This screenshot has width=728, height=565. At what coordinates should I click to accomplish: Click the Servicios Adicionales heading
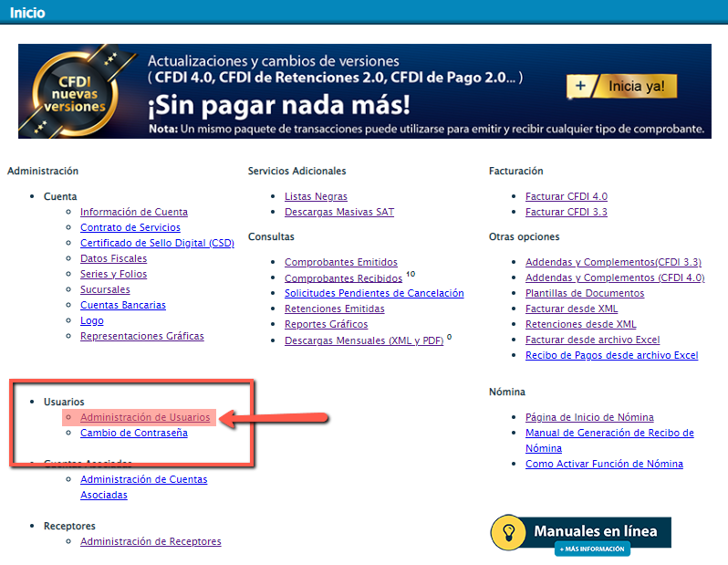tap(296, 171)
